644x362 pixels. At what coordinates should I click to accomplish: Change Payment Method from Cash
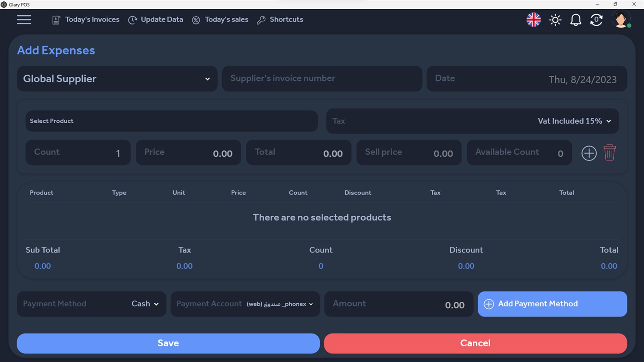click(144, 304)
